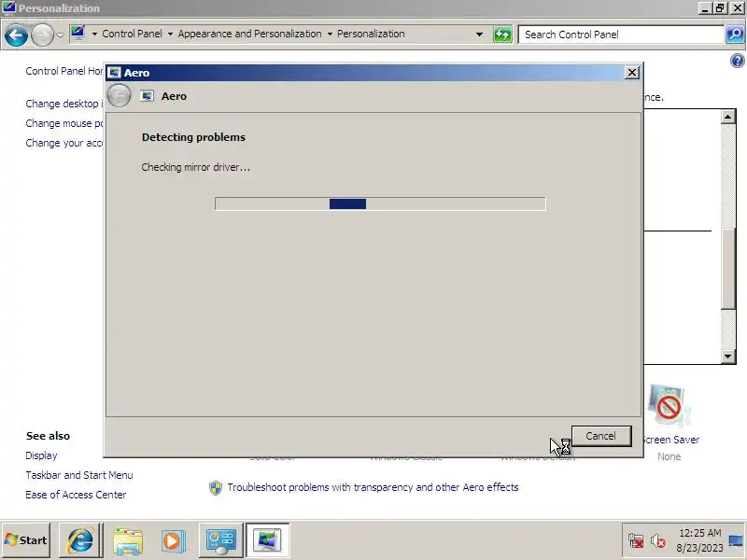Open Change your account picture link
The image size is (747, 560).
click(64, 143)
